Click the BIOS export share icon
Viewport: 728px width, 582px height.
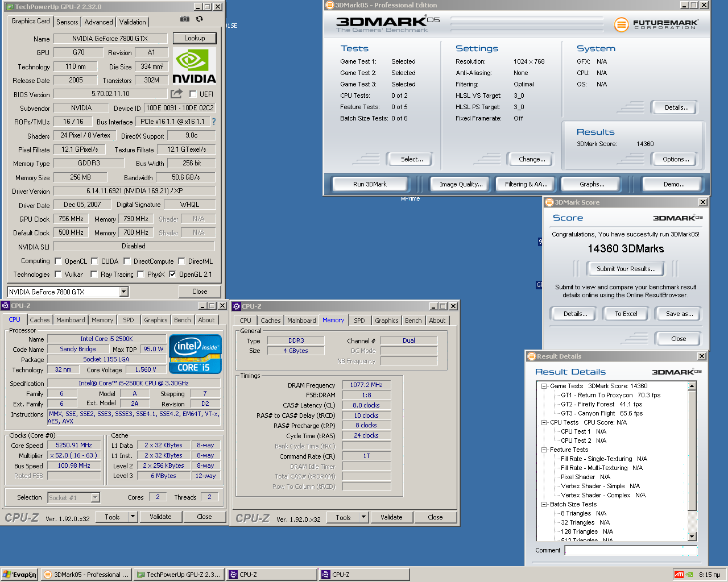(177, 93)
